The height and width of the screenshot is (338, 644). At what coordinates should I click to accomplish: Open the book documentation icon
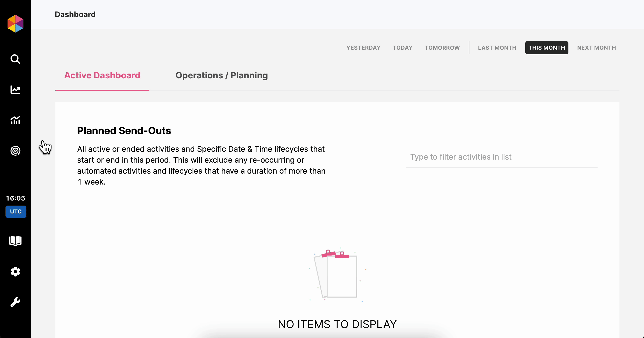tap(15, 241)
